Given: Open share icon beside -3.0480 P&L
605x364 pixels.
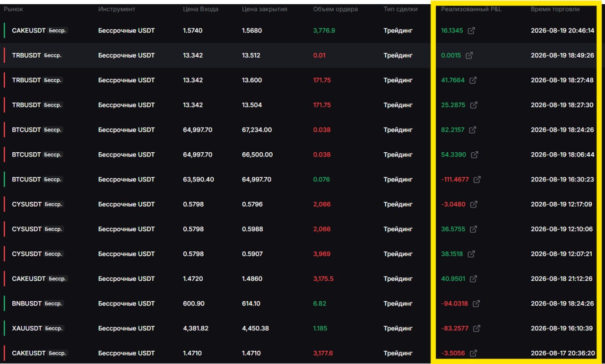Looking at the screenshot, I should (474, 204).
